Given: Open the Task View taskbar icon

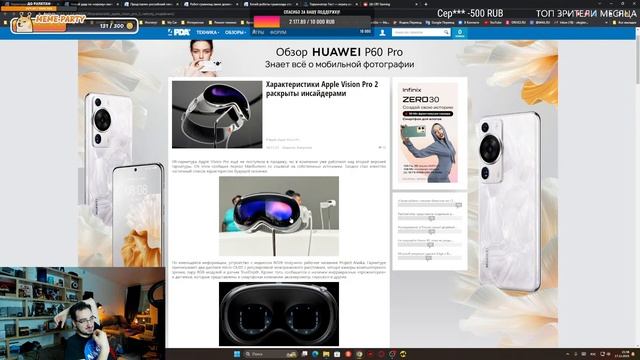Looking at the screenshot, I should point(305,354).
